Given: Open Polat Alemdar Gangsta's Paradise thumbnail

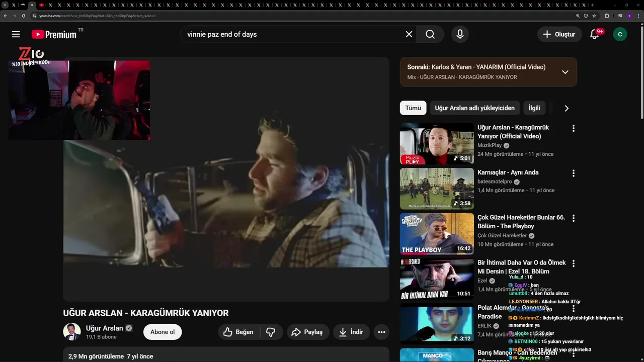Looking at the screenshot, I should (437, 324).
